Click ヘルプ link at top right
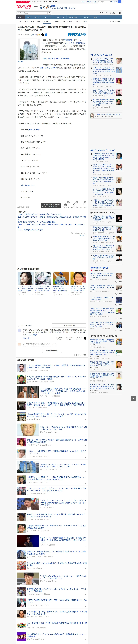Screen dimensions: 138x644 [94, 2]
